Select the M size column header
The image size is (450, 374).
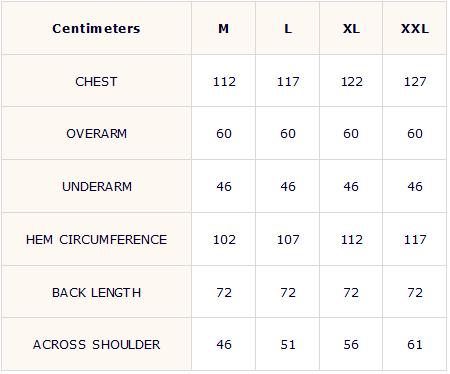tap(224, 29)
